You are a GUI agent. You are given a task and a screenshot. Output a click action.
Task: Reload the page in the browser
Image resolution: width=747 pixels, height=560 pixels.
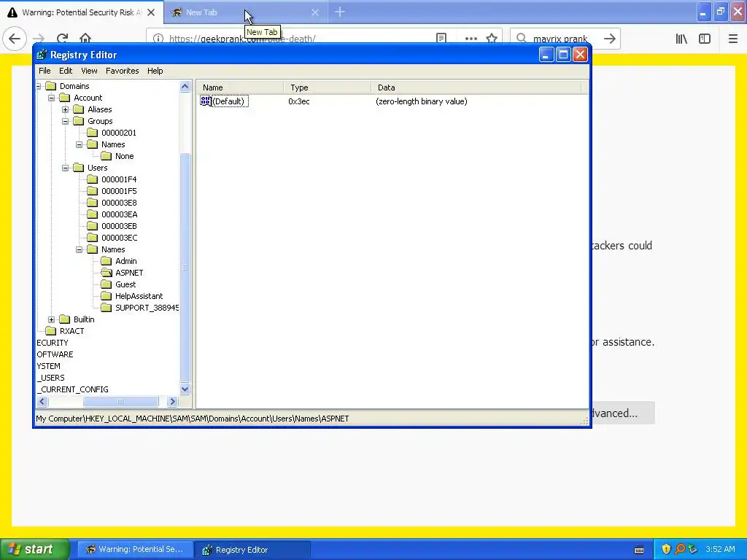pos(62,39)
